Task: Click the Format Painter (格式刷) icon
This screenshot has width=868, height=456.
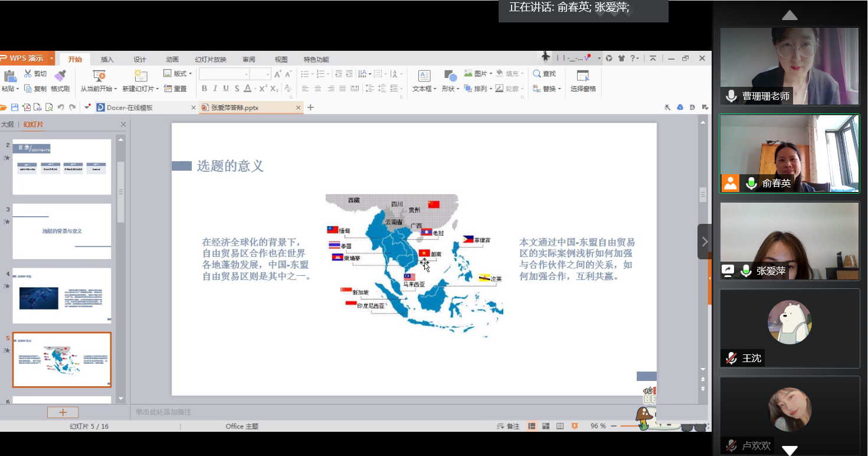Action: pos(60,76)
